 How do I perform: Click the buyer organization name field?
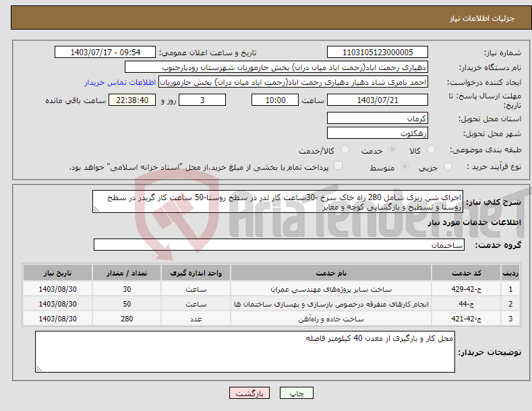pyautogui.click(x=276, y=67)
